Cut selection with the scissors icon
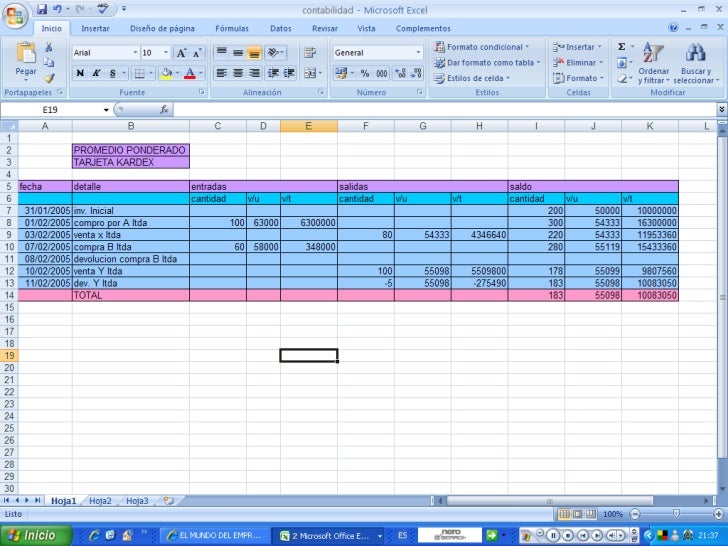The image size is (728, 546). (x=49, y=47)
